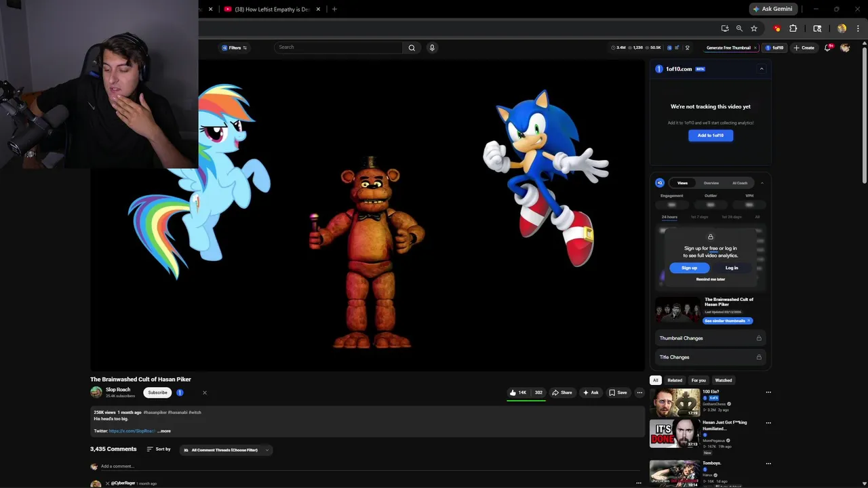Click the zoom magnifier in address bar
The height and width of the screenshot is (488, 868).
point(739,28)
